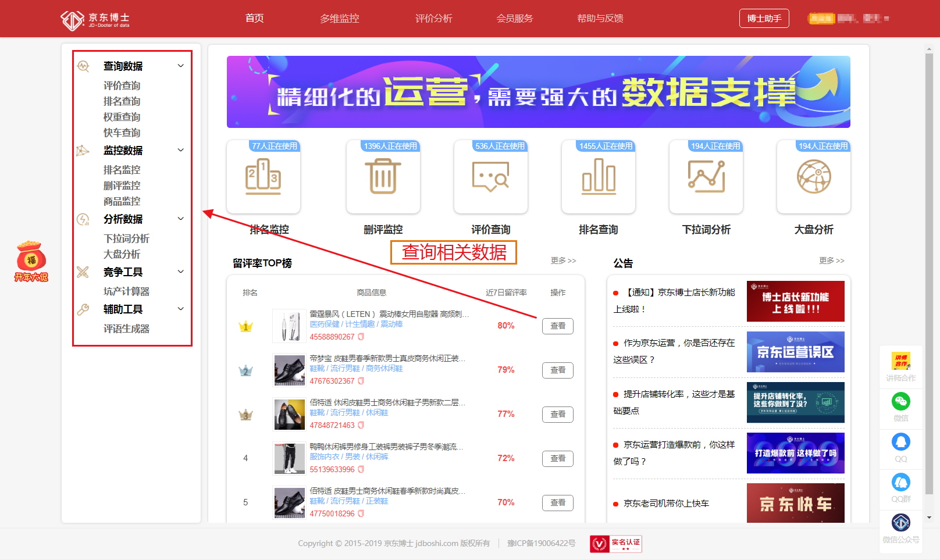This screenshot has width=940, height=560.
Task: Select 排名查询 in the sidebar
Action: 122,101
